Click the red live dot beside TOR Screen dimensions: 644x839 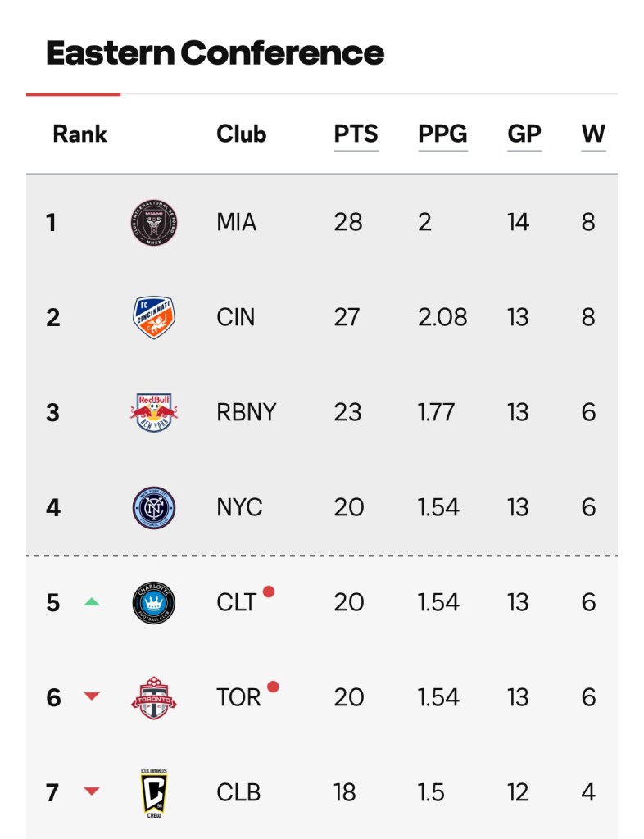(x=273, y=687)
